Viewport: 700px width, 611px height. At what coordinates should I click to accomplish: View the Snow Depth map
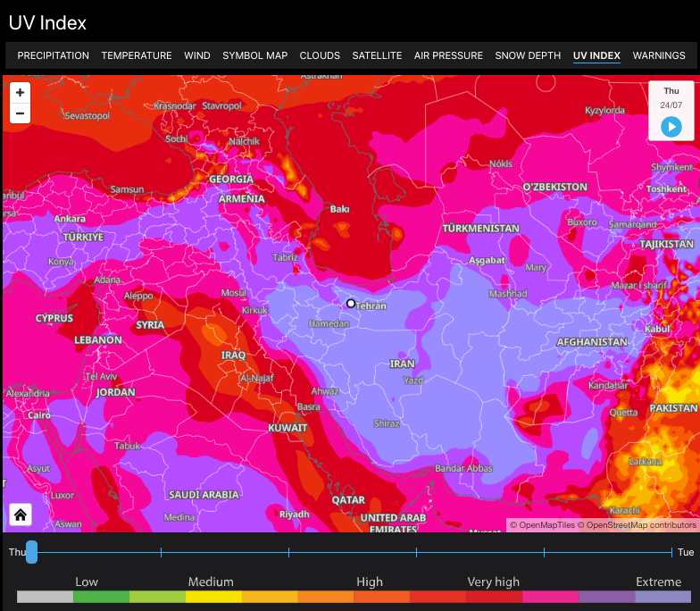pyautogui.click(x=528, y=55)
